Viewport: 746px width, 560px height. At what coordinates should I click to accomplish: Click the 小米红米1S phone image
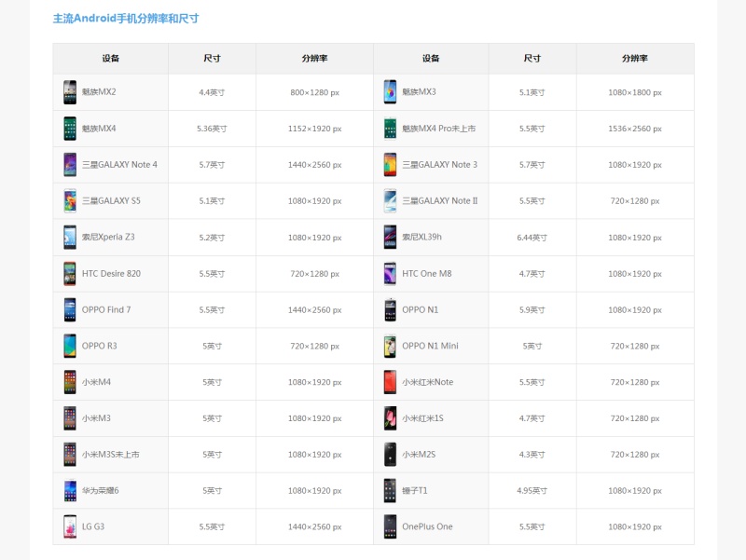pyautogui.click(x=390, y=418)
